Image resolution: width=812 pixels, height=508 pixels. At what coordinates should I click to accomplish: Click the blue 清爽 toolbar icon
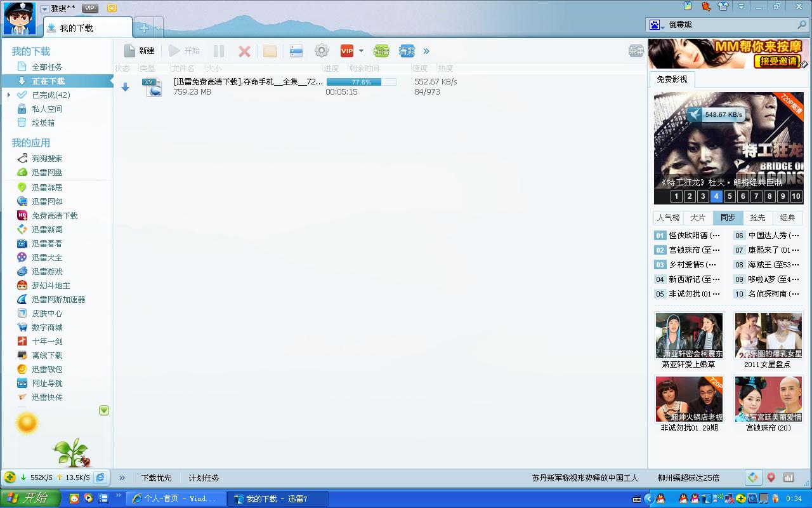click(407, 51)
